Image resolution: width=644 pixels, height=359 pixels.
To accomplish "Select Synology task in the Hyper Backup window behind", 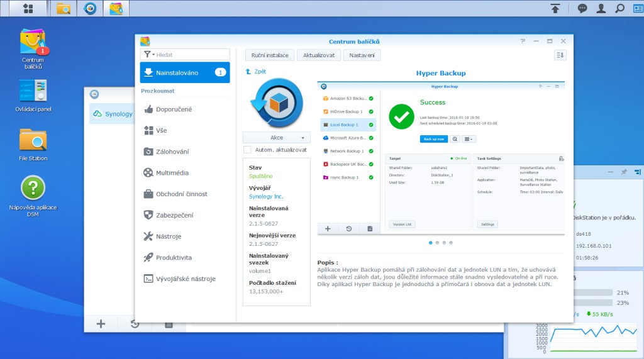I will click(112, 114).
